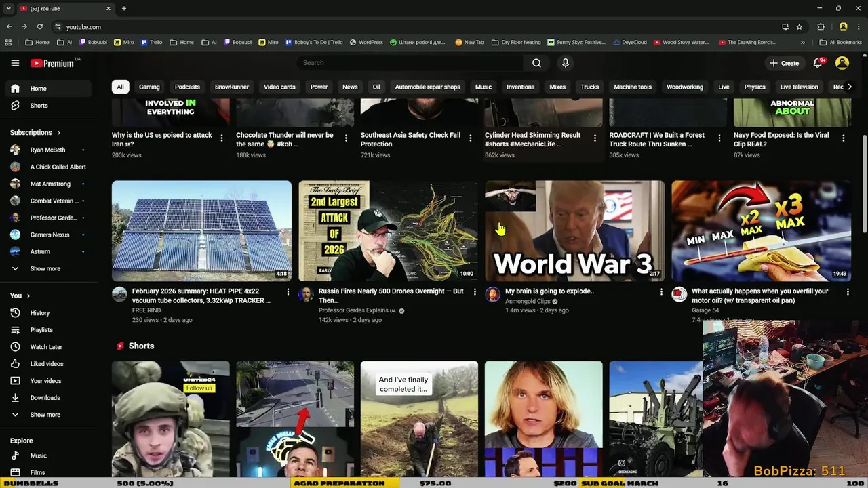Open Liked videos in the sidebar
The image size is (868, 488).
[x=47, y=364]
